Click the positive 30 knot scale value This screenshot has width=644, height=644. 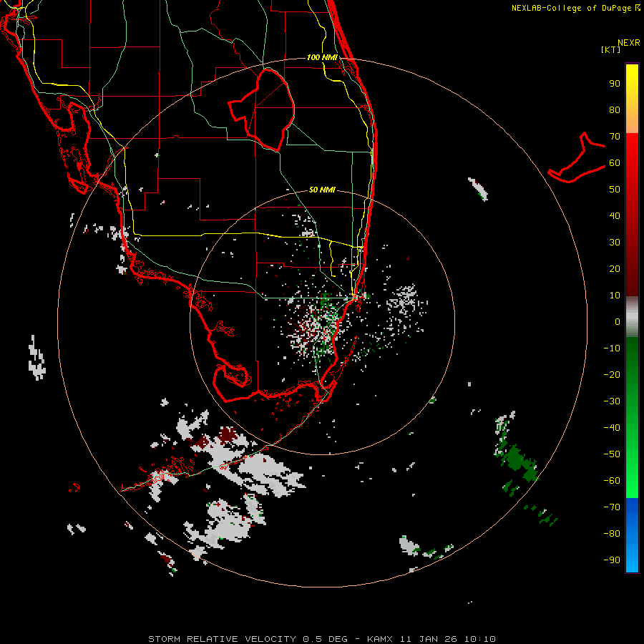coord(615,243)
